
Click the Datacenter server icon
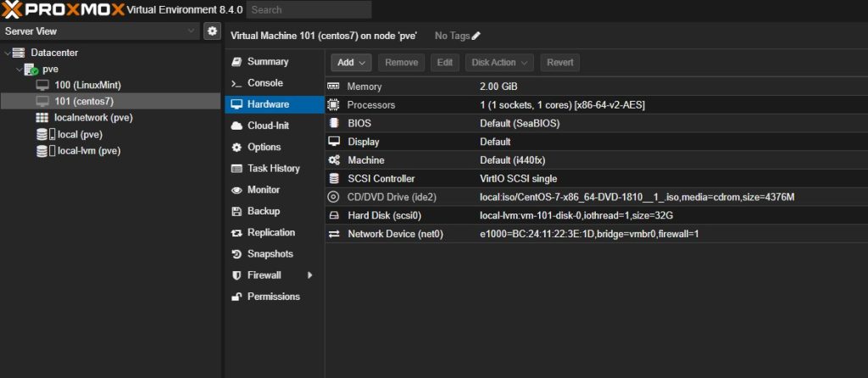(19, 53)
